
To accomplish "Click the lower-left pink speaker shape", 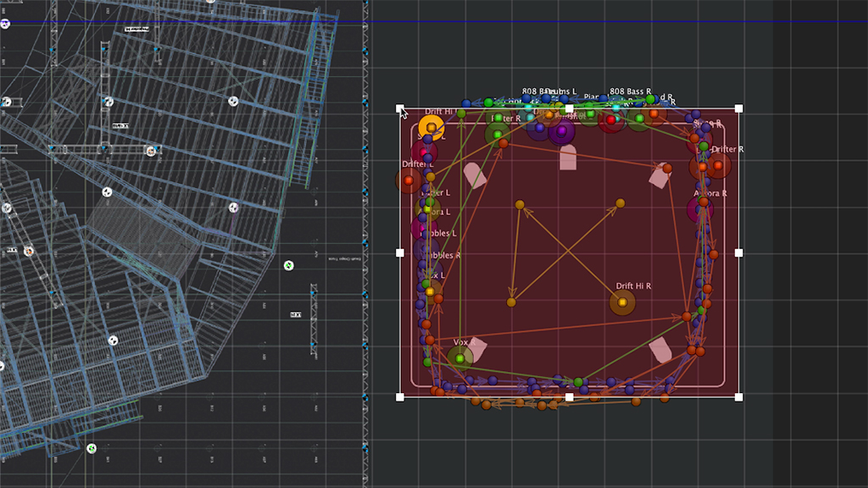I will pyautogui.click(x=477, y=349).
